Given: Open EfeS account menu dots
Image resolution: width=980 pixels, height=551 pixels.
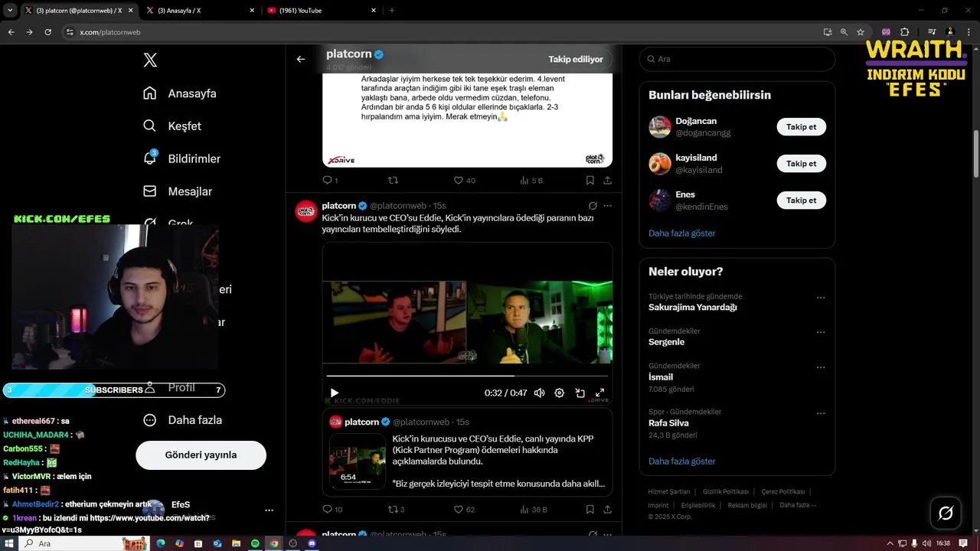Looking at the screenshot, I should 269,510.
